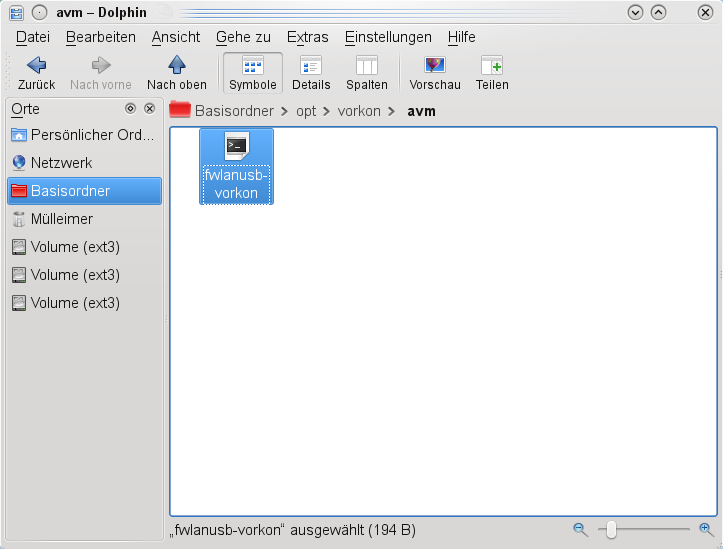
Task: Toggle the Vorschau preview option
Action: [435, 73]
